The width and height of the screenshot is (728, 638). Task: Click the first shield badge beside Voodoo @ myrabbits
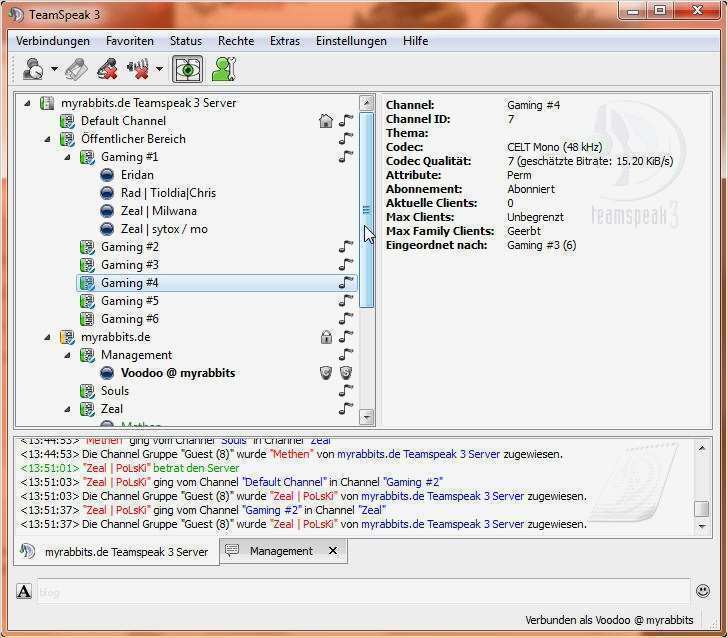[x=326, y=372]
